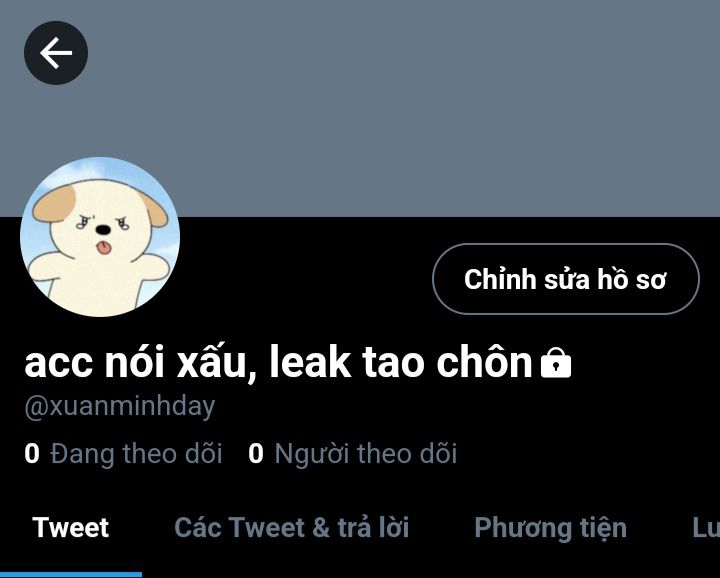Click the 'Chỉnh sửa hồ sơ' button
Viewport: 720px width, 578px height.
pyautogui.click(x=566, y=279)
